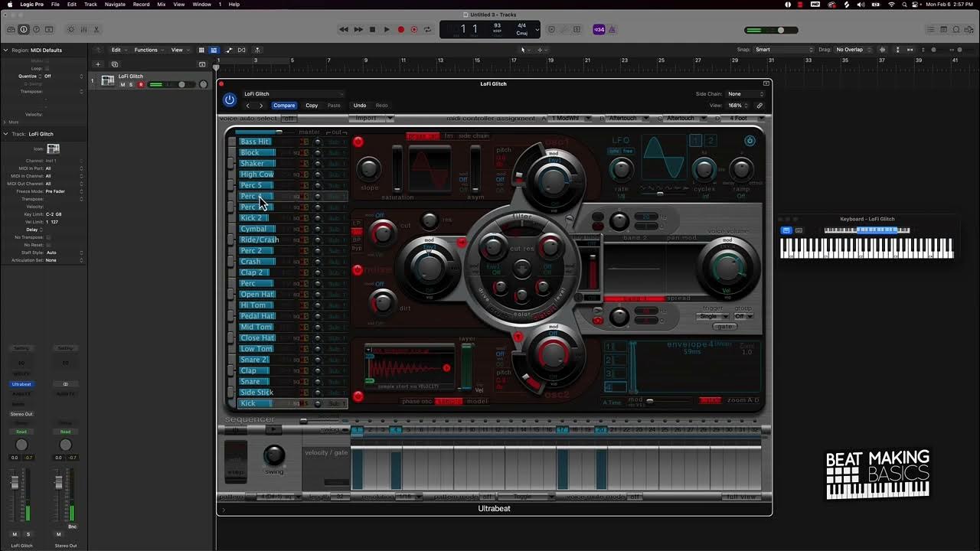The image size is (980, 551).
Task: Select previous plugin preset arrow
Action: coord(247,106)
